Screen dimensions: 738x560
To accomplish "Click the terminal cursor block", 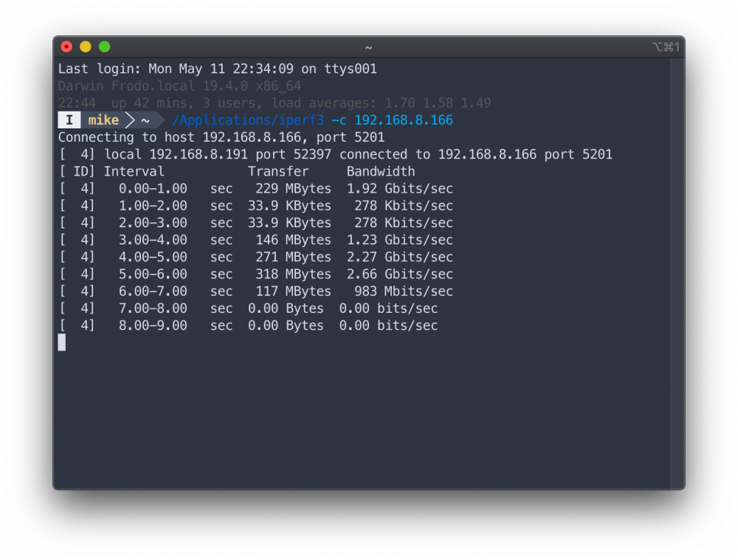I will click(62, 342).
